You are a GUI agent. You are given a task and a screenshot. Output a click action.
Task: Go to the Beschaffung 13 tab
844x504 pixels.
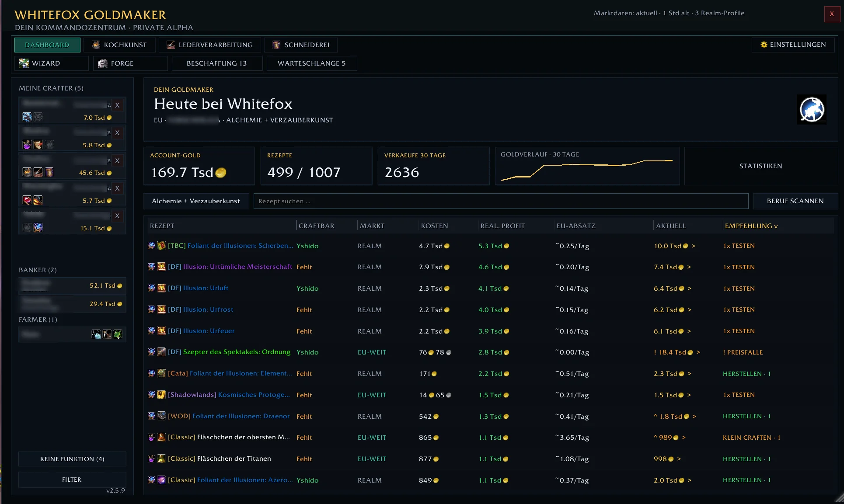(217, 63)
